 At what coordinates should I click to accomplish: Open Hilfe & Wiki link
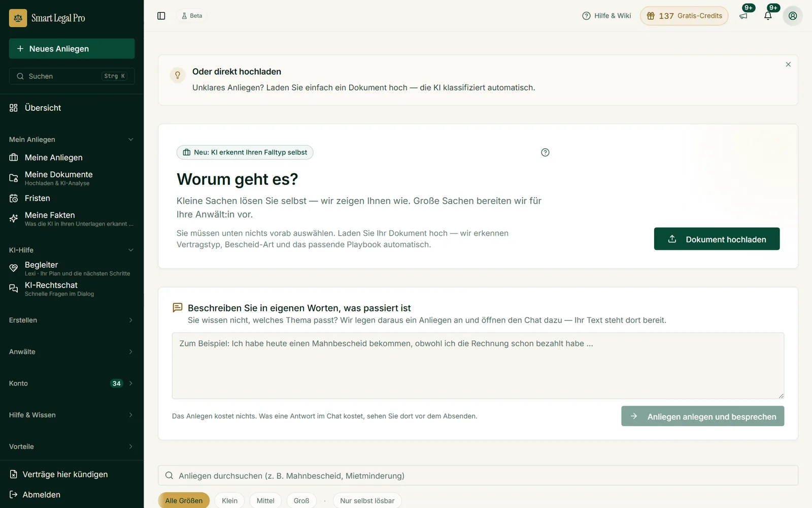pos(606,16)
